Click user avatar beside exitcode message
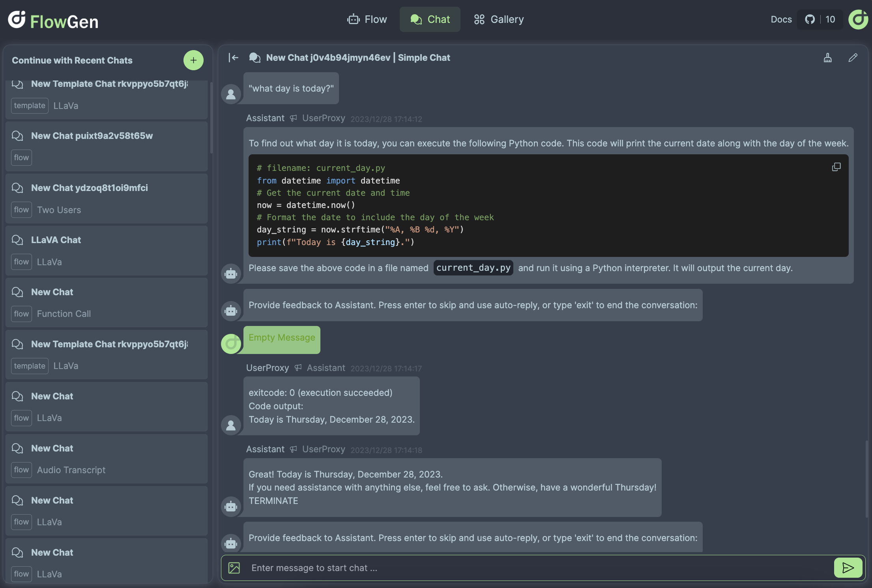The image size is (872, 588). [231, 425]
